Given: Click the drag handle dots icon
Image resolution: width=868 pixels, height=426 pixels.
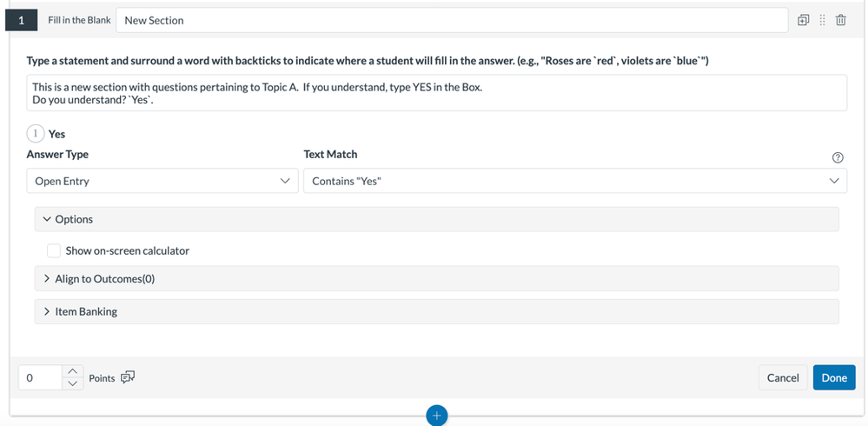Looking at the screenshot, I should 822,20.
